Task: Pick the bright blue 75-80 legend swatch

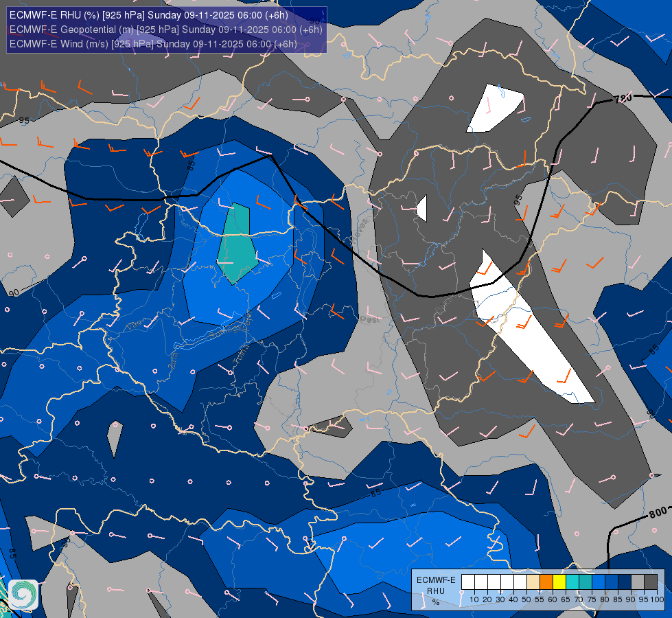Action: [599, 582]
